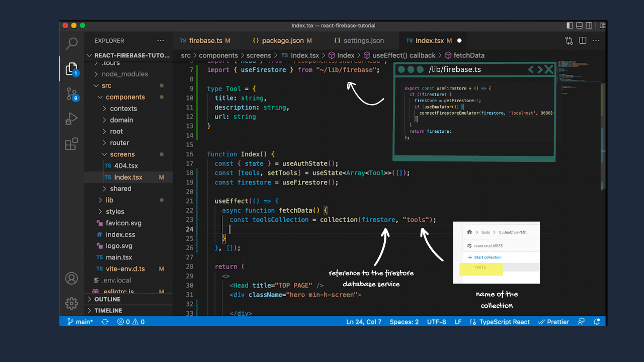
Task: Switch to the firebase.ts tab
Action: pyautogui.click(x=205, y=41)
